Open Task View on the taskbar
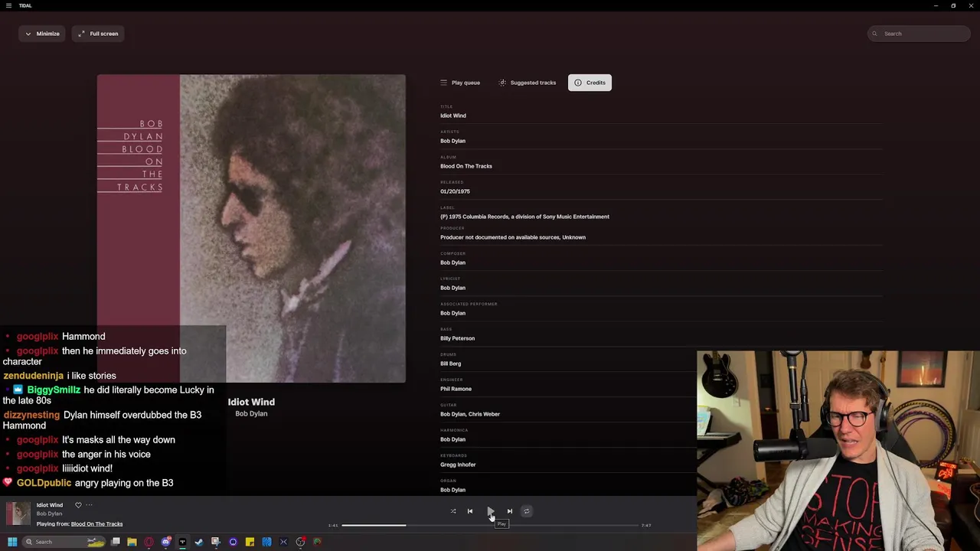980x551 pixels. click(x=116, y=542)
